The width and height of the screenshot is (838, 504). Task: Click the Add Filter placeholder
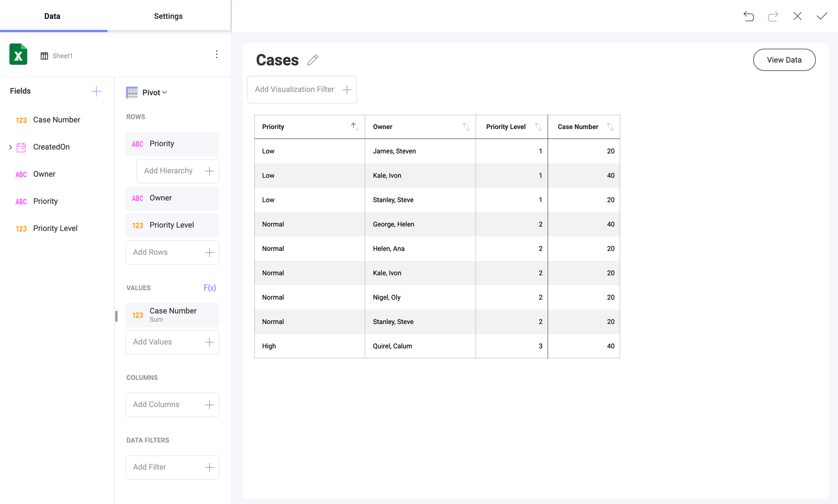(x=172, y=467)
